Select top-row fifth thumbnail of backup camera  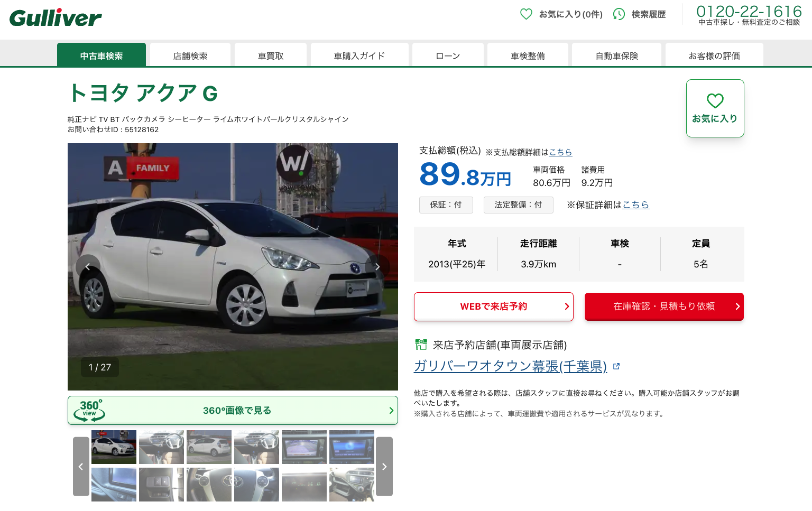click(x=304, y=447)
